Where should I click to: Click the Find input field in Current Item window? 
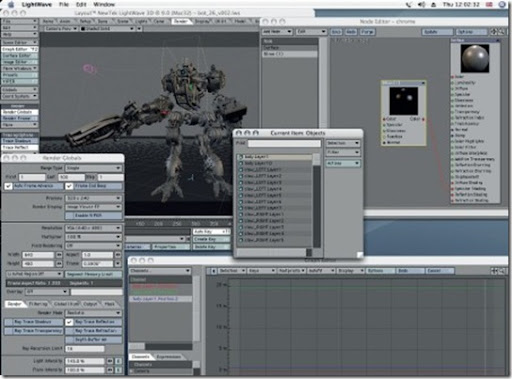[x=284, y=143]
